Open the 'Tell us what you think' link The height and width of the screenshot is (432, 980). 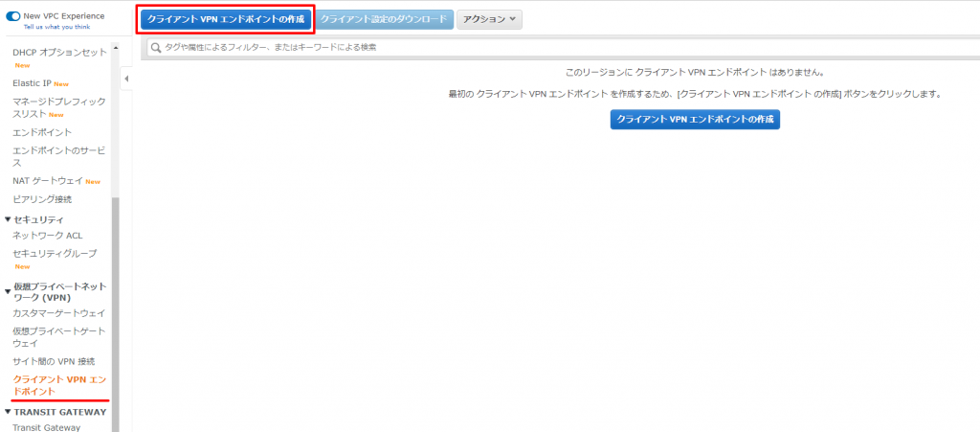pos(56,28)
